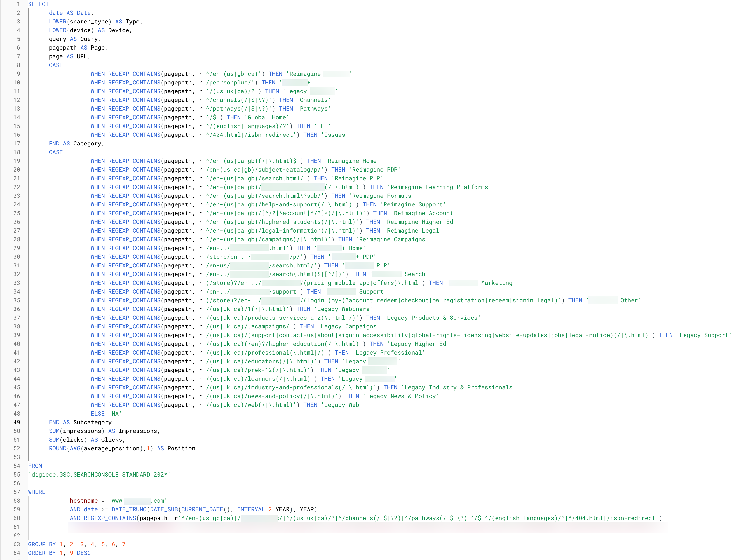The width and height of the screenshot is (754, 560).
Task: Click the SUM(clicks) expression
Action: click(68, 440)
